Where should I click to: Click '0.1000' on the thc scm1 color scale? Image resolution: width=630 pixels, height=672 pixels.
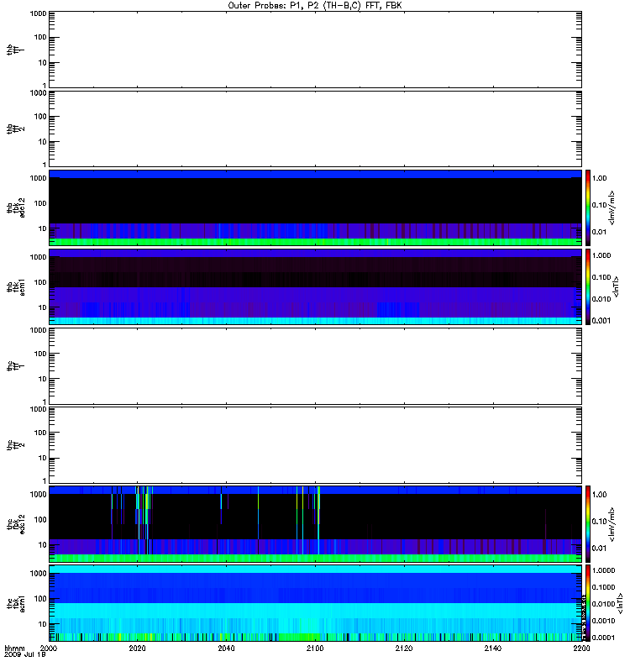(604, 587)
